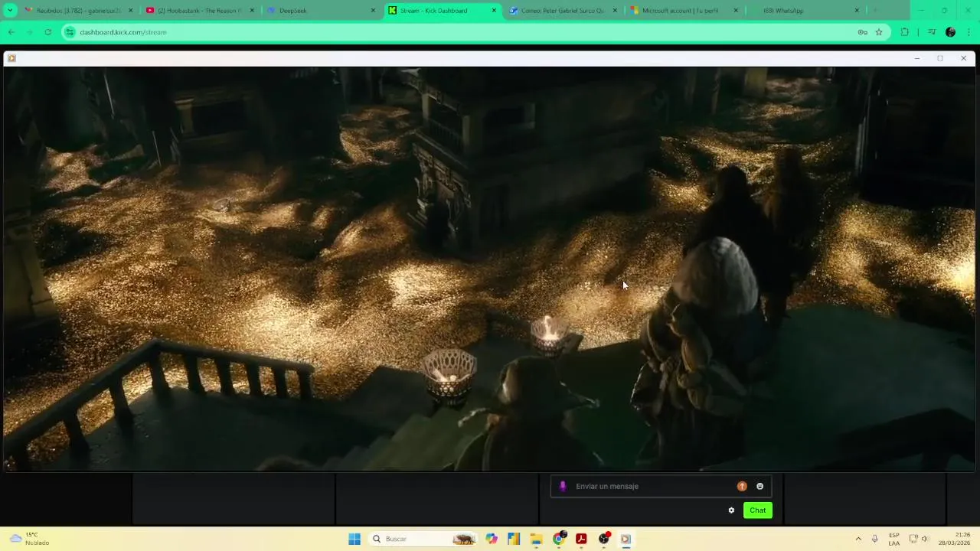Click the microphone icon in system tray
The height and width of the screenshot is (551, 980).
point(875,539)
